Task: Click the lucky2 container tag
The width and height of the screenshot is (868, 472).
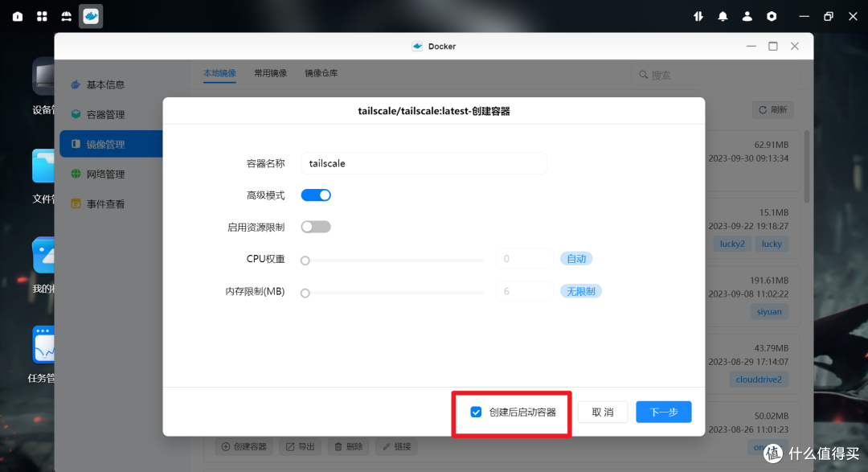Action: tap(732, 244)
